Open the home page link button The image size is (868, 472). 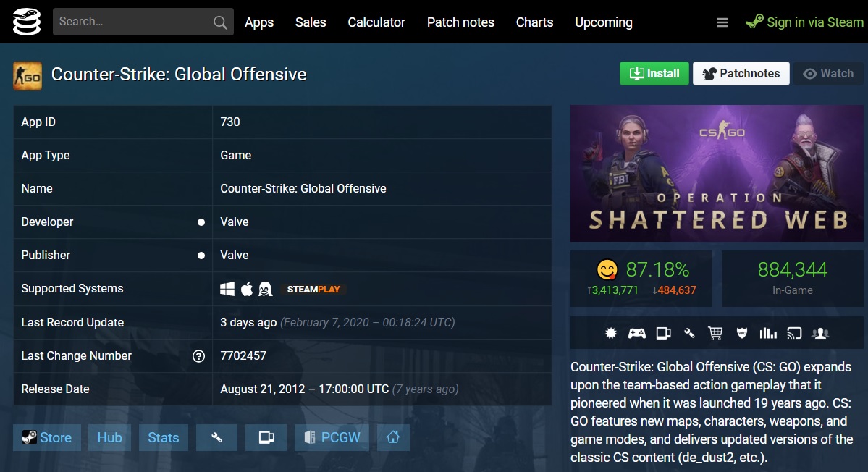pos(393,437)
